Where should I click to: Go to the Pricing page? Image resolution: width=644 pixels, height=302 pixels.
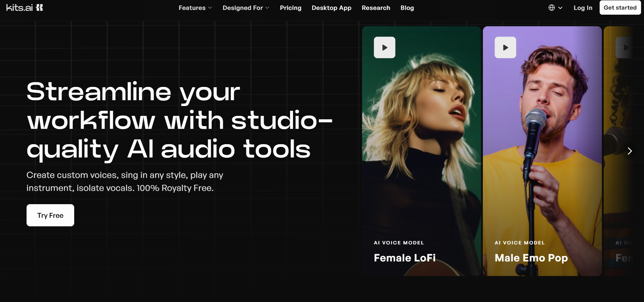[x=290, y=7]
